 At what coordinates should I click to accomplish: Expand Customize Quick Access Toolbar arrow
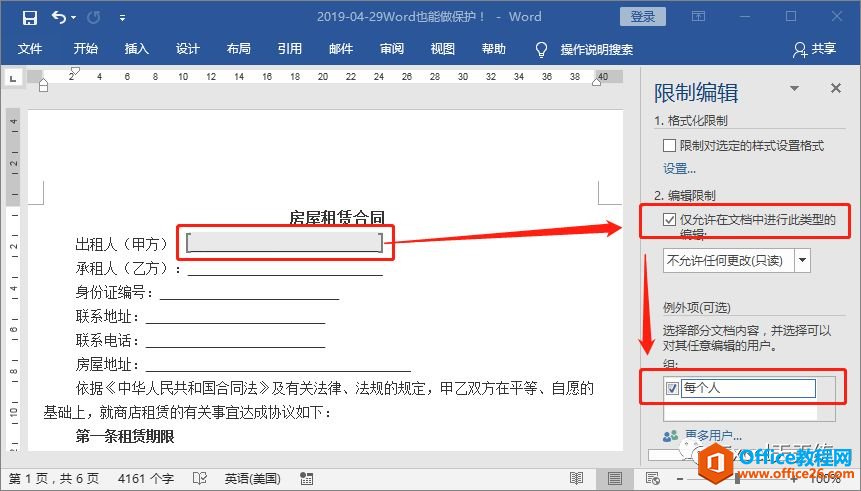(122, 17)
